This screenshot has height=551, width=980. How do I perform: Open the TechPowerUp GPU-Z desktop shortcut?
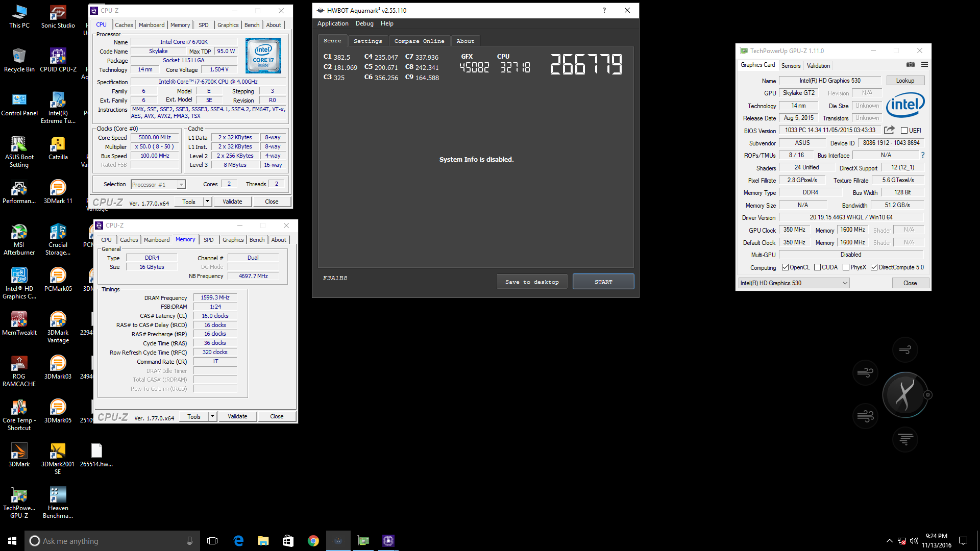coord(19,503)
